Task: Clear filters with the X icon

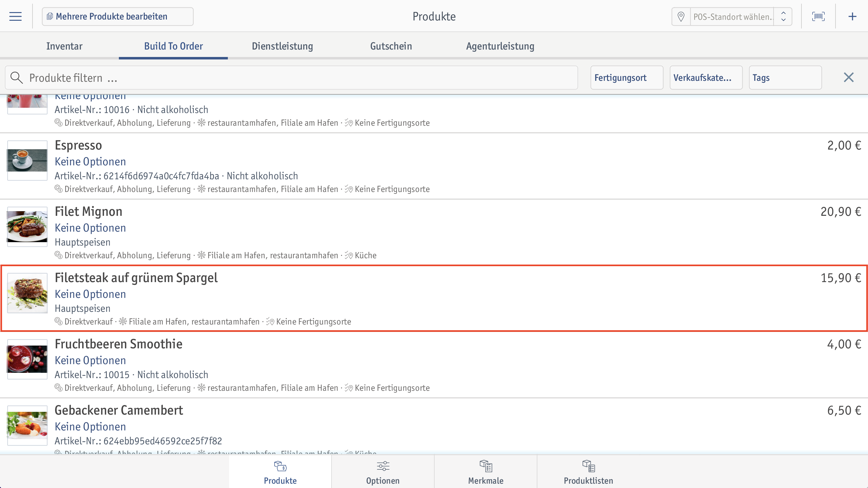Action: (x=848, y=77)
